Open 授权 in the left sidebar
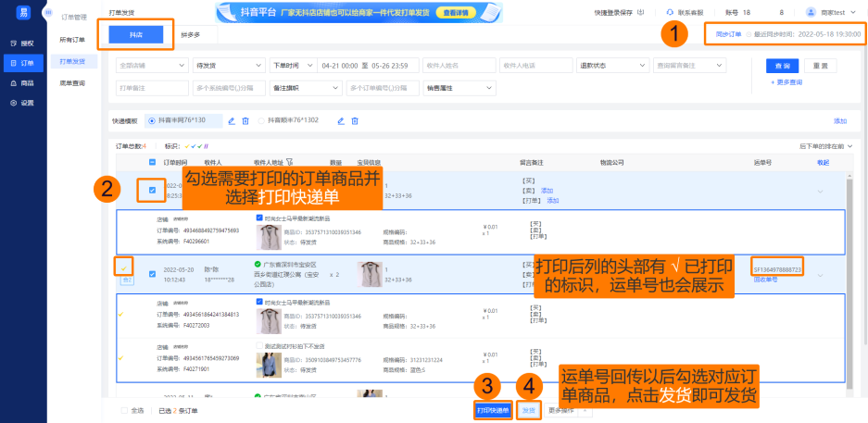The width and height of the screenshot is (868, 423). [23, 44]
